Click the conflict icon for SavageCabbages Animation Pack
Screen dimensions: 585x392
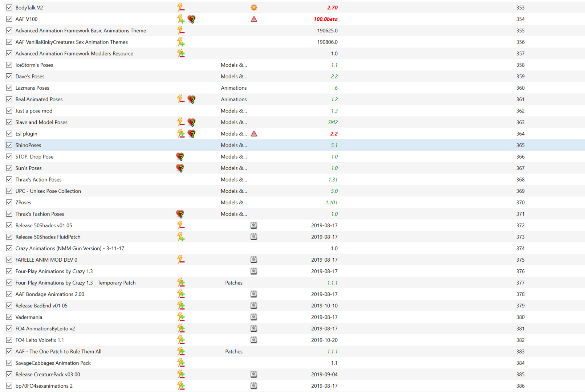click(x=180, y=363)
